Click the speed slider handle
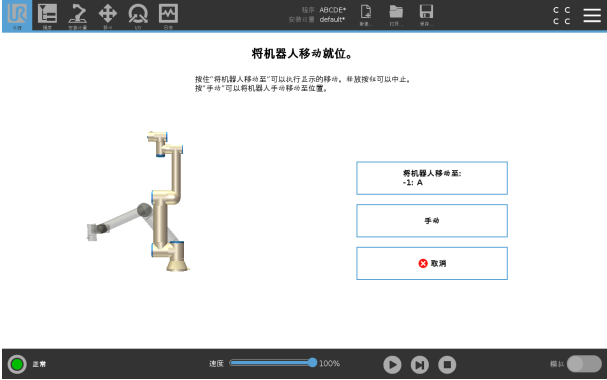 point(312,363)
